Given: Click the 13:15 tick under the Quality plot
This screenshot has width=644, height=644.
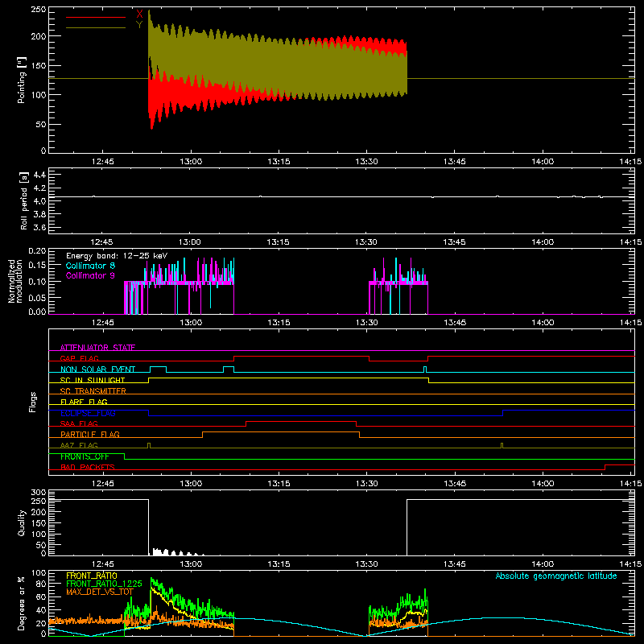Looking at the screenshot, I should click(x=279, y=564).
